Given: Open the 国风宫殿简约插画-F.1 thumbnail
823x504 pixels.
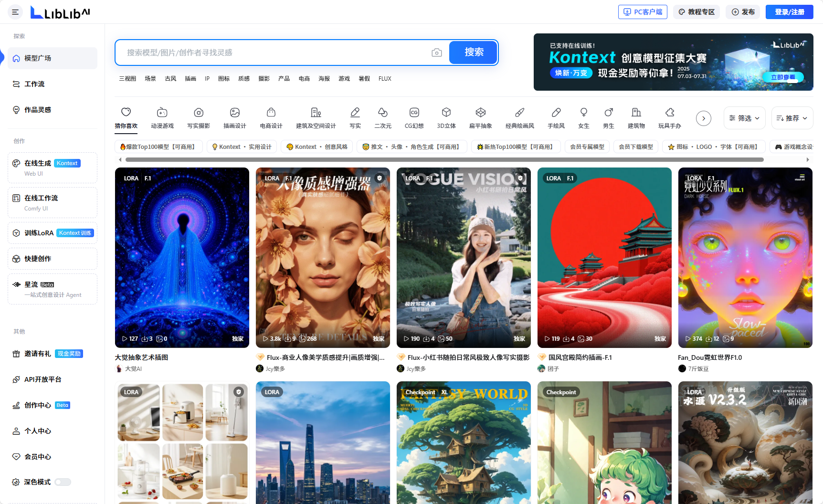Looking at the screenshot, I should 604,258.
